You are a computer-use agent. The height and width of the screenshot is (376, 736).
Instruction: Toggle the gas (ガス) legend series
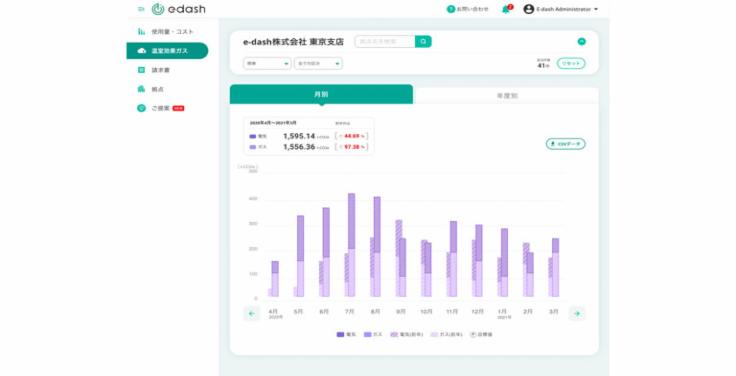pos(374,334)
